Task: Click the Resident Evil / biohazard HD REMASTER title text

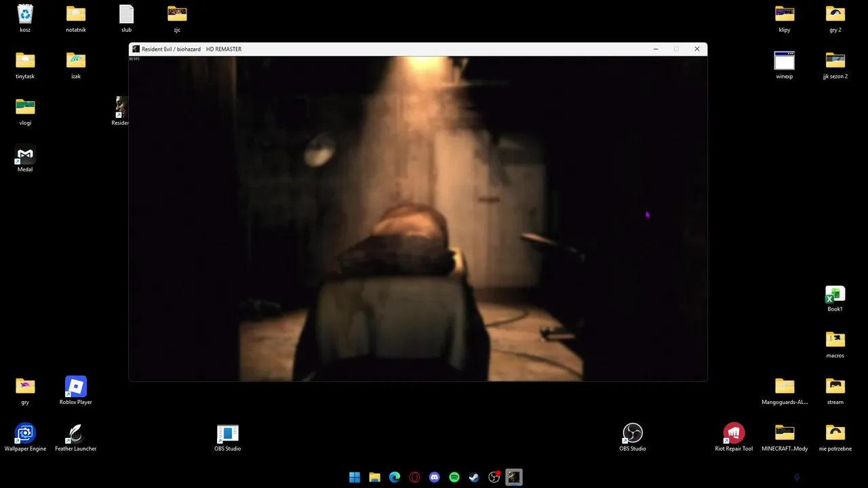Action: tap(192, 49)
